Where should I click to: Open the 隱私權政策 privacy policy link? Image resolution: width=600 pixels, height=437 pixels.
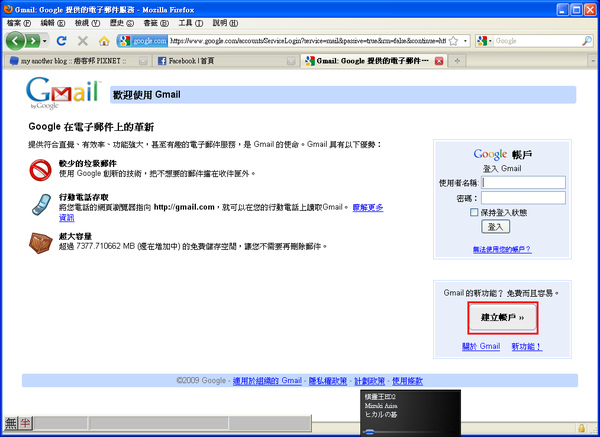pyautogui.click(x=328, y=381)
